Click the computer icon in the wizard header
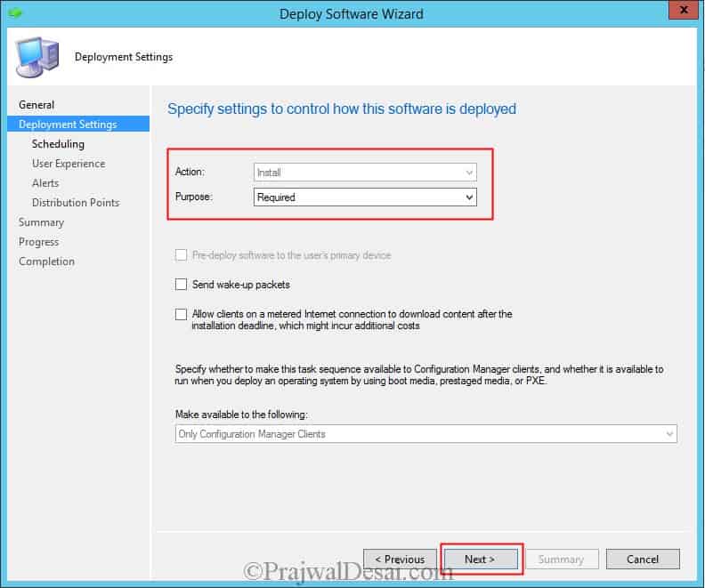Image resolution: width=705 pixels, height=588 pixels. [37, 57]
